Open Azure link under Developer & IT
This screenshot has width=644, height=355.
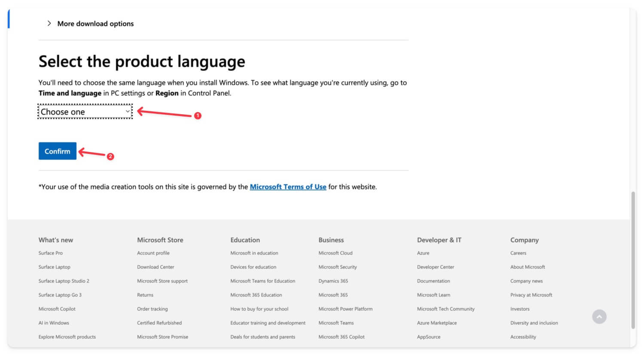[x=423, y=253]
